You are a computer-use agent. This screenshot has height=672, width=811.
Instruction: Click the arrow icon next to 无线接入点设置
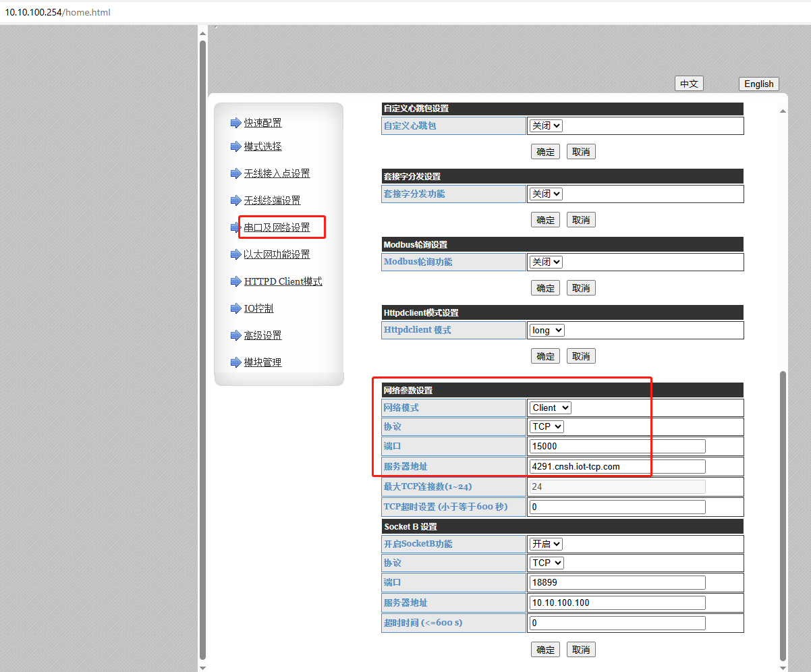(x=235, y=173)
